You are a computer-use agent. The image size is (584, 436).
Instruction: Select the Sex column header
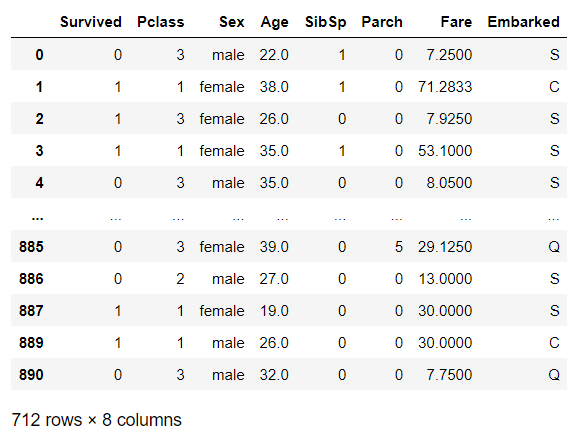[x=232, y=22]
